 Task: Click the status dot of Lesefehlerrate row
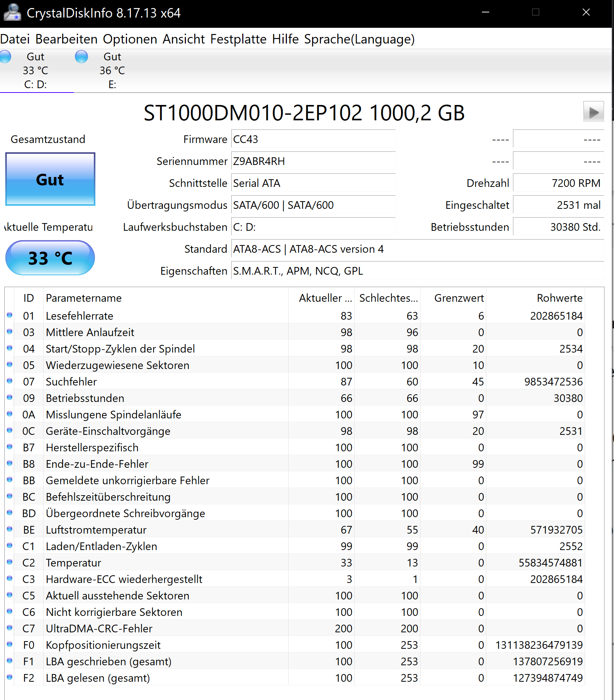point(10,315)
